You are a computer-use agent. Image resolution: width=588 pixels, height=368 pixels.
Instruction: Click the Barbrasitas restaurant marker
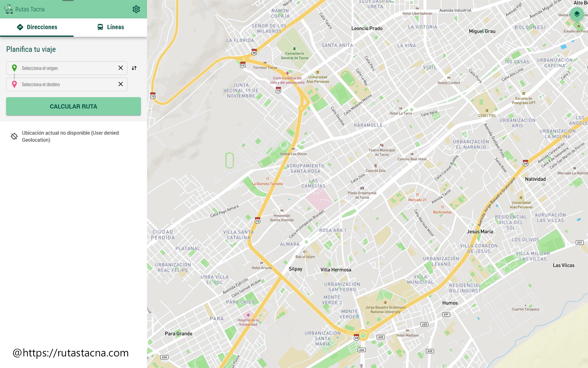click(x=442, y=207)
